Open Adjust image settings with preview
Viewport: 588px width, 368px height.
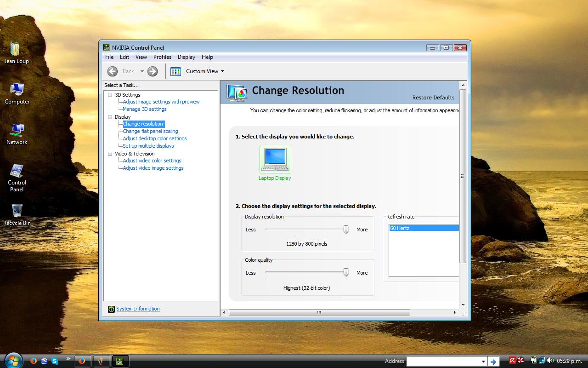click(x=161, y=102)
